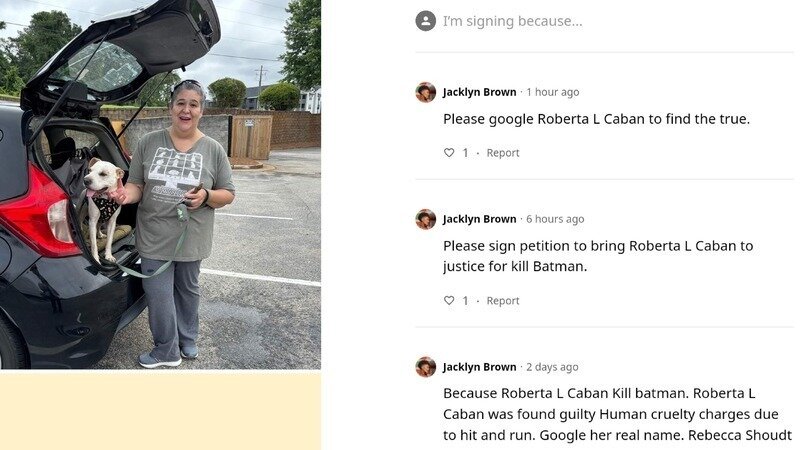Click Jacklyn Brown name on 1 hour ago comment
This screenshot has height=450, width=800.
pyautogui.click(x=479, y=92)
